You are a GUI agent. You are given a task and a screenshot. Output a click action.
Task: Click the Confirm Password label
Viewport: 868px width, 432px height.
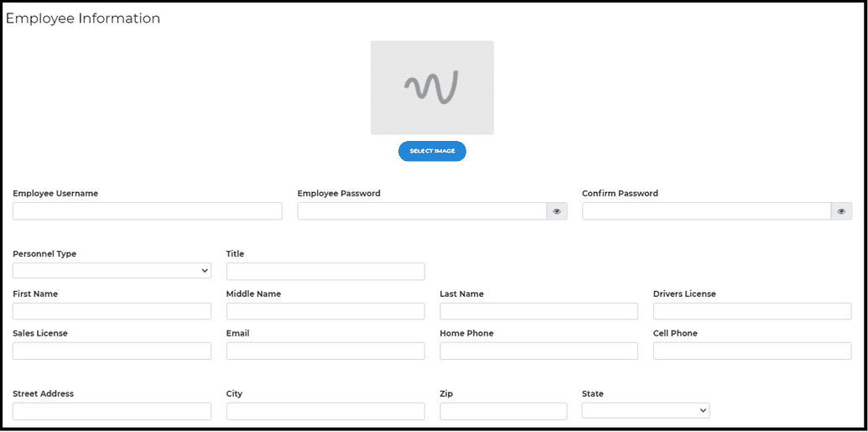click(x=620, y=193)
